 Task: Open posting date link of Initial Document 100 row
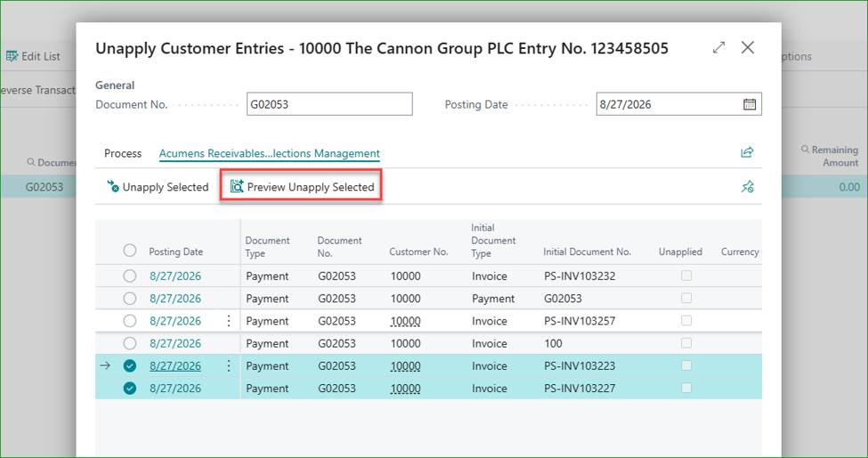click(174, 343)
